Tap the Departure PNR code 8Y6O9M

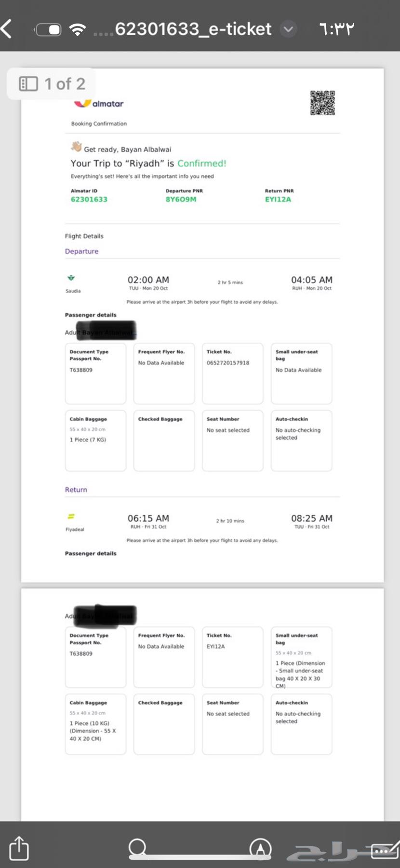tap(181, 199)
